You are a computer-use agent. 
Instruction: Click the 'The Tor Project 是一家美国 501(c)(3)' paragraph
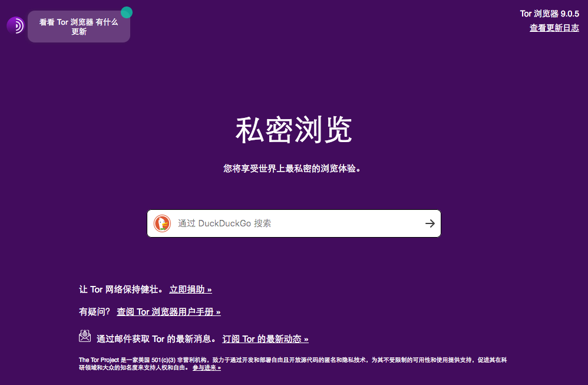point(293,364)
